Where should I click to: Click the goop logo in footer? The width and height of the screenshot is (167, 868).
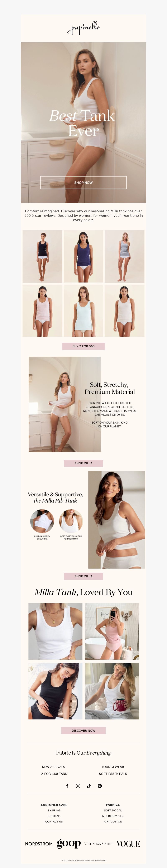69,843
